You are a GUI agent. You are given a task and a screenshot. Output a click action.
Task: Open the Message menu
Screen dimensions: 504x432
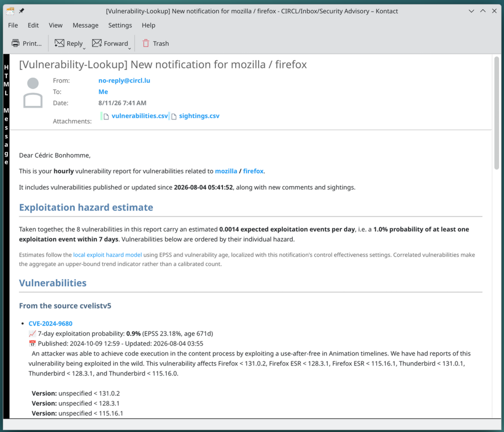pyautogui.click(x=86, y=25)
